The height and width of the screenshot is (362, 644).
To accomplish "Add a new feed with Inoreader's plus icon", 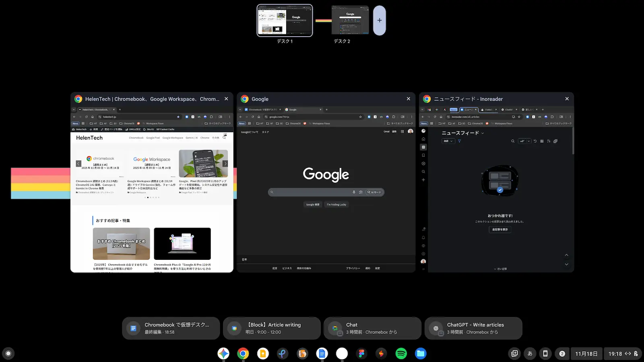I will tap(423, 179).
